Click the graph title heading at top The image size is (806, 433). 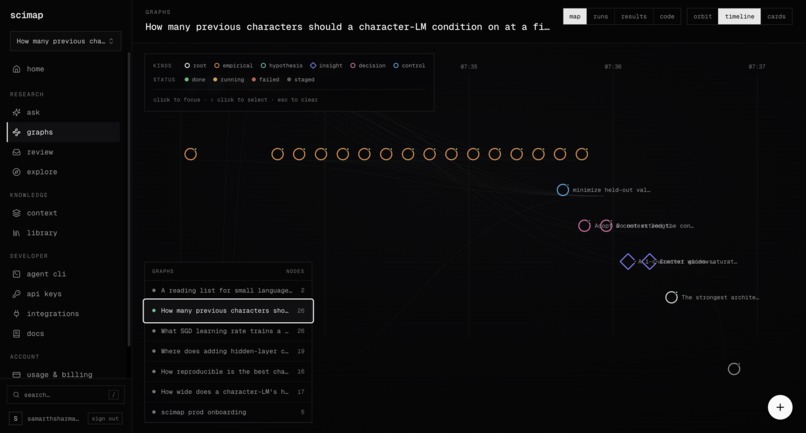(347, 27)
